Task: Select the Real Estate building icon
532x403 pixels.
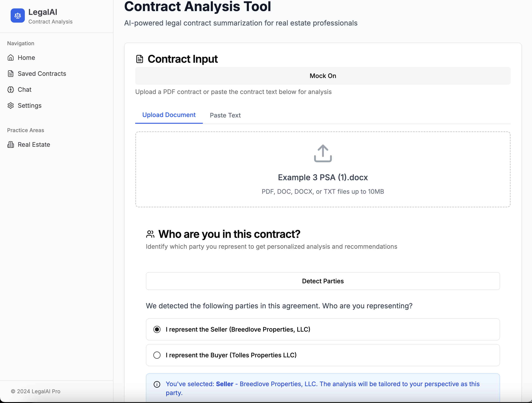Action: (x=11, y=145)
